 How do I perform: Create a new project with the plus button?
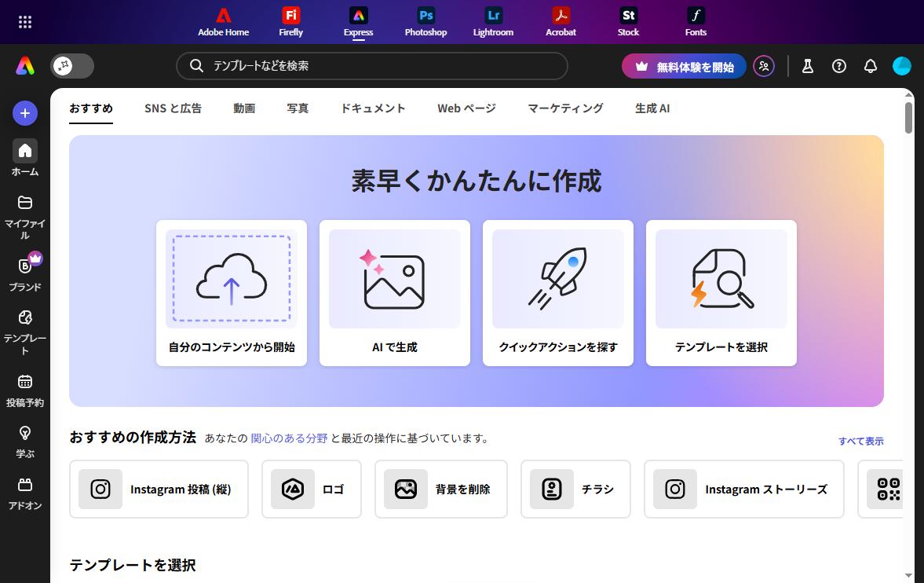pyautogui.click(x=24, y=113)
